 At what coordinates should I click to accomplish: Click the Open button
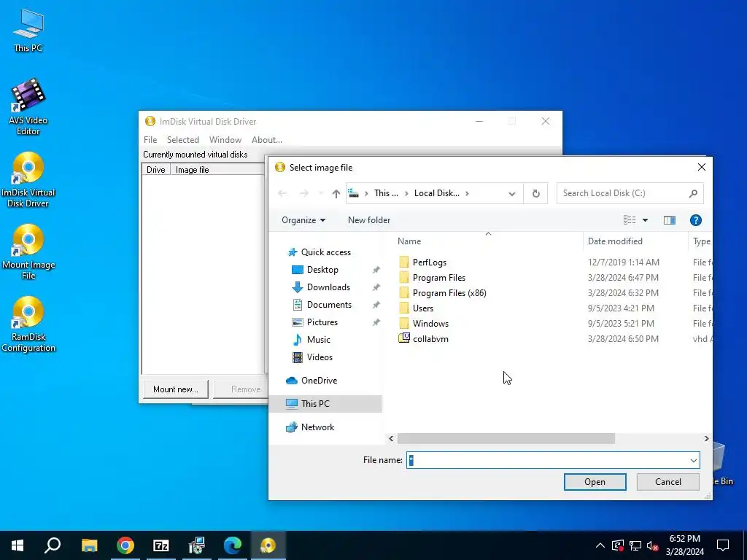pyautogui.click(x=595, y=482)
